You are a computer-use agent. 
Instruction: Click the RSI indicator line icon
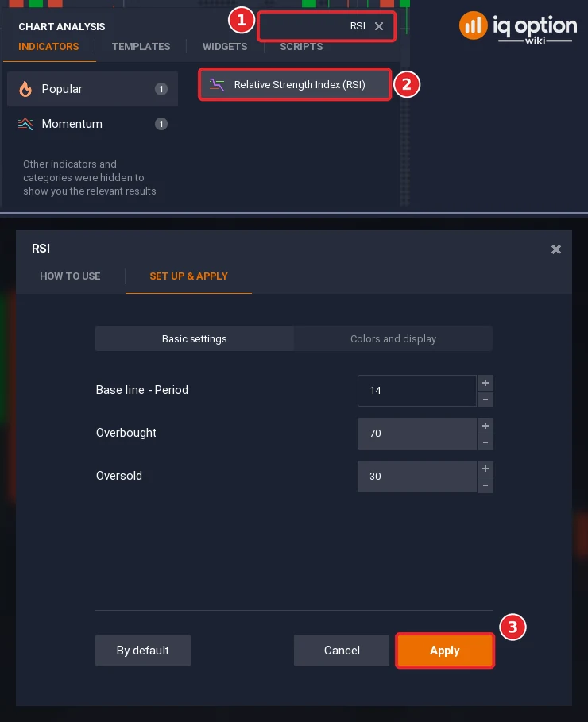pyautogui.click(x=217, y=85)
